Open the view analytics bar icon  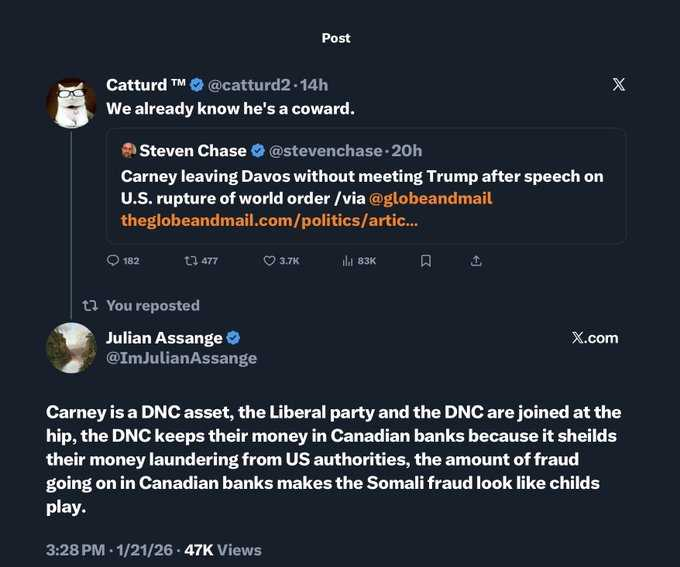tap(348, 261)
